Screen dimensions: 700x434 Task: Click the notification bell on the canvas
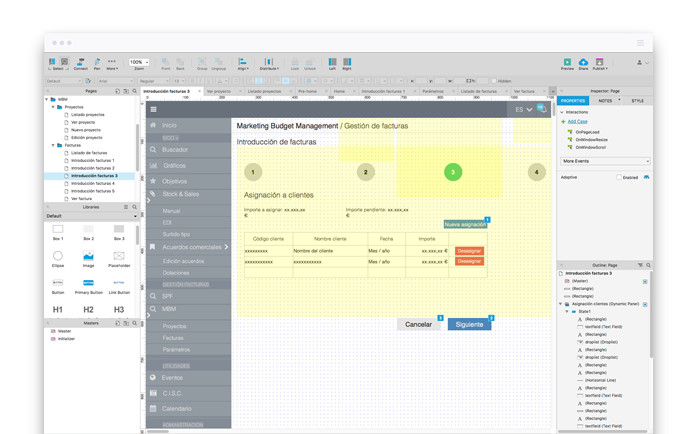542,108
